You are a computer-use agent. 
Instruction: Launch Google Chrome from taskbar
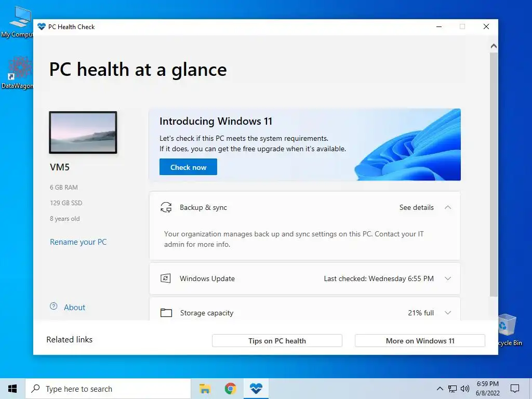230,389
